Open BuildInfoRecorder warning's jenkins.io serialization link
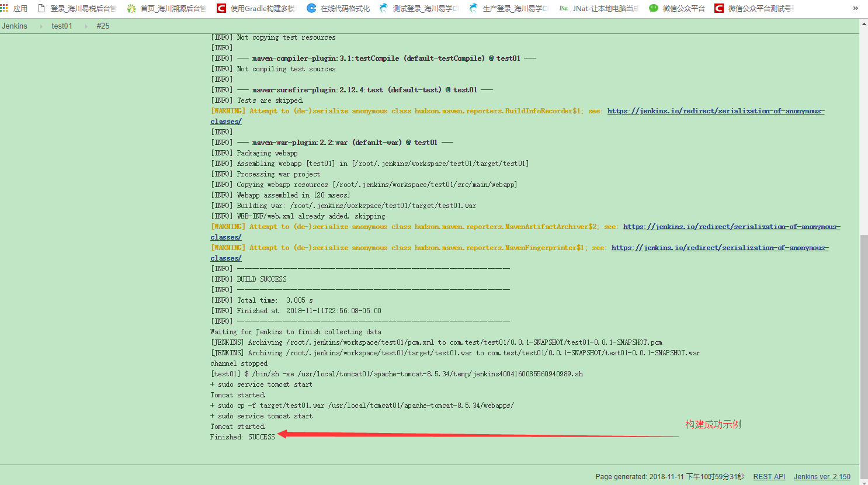This screenshot has height=485, width=868. coord(716,111)
